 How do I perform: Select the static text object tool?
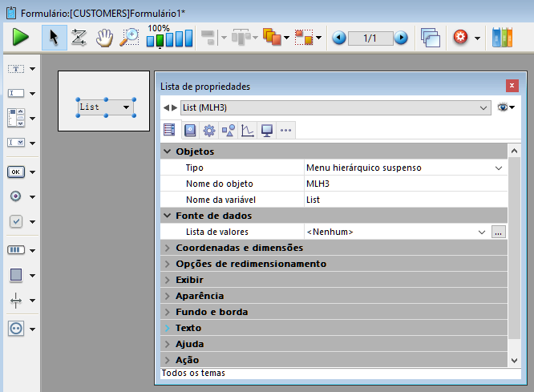(x=16, y=69)
